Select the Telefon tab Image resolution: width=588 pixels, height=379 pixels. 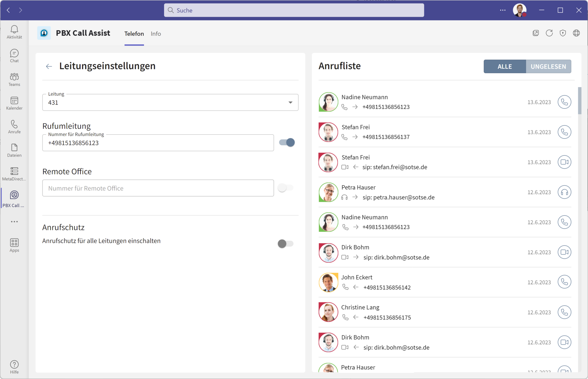[x=134, y=34]
